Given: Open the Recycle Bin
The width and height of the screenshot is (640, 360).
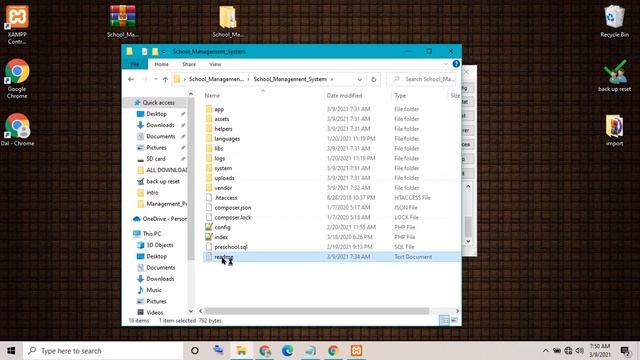Looking at the screenshot, I should 614,21.
